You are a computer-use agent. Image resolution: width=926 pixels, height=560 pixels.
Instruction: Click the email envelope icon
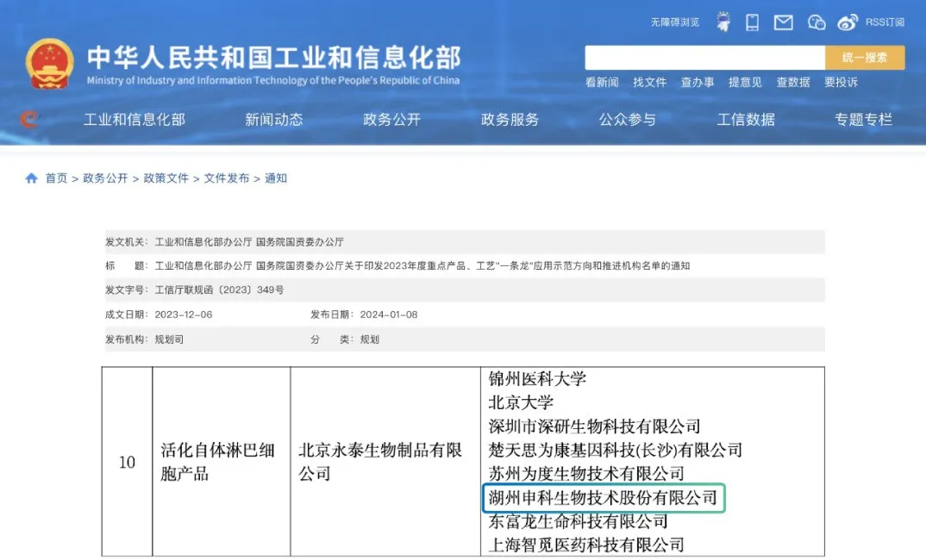point(783,22)
